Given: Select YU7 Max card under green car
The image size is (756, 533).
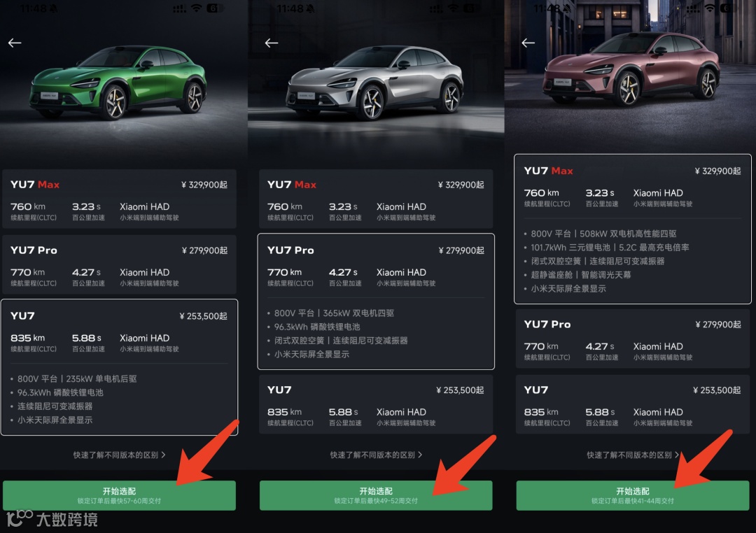Looking at the screenshot, I should coord(119,199).
